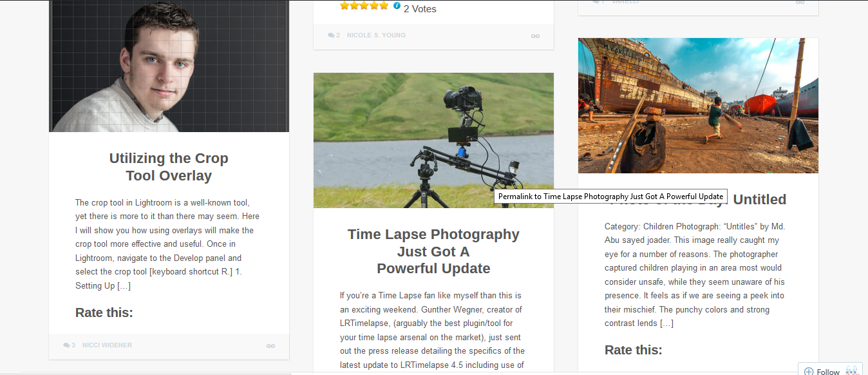Click the gold star rating above 2 Votes
This screenshot has height=375, width=868.
pyautogui.click(x=364, y=6)
